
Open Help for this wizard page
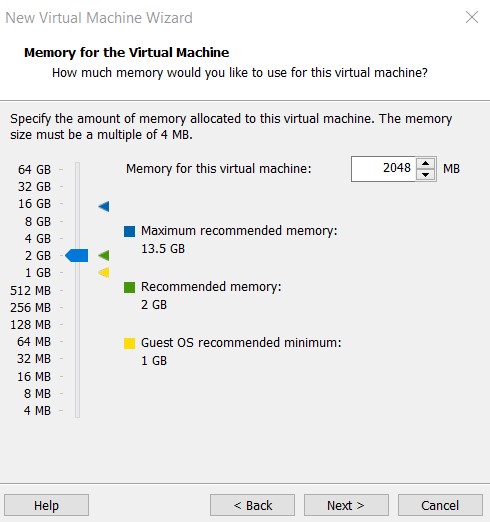tap(46, 505)
